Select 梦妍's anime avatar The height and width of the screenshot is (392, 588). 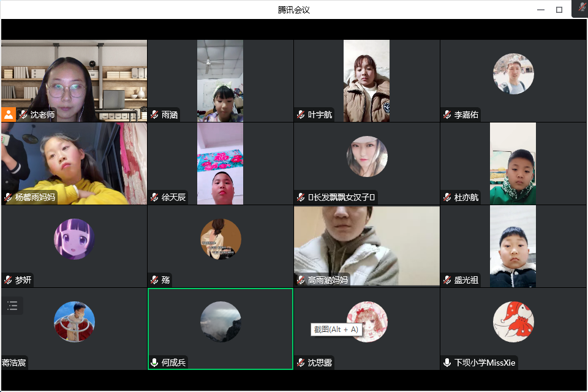click(x=74, y=239)
